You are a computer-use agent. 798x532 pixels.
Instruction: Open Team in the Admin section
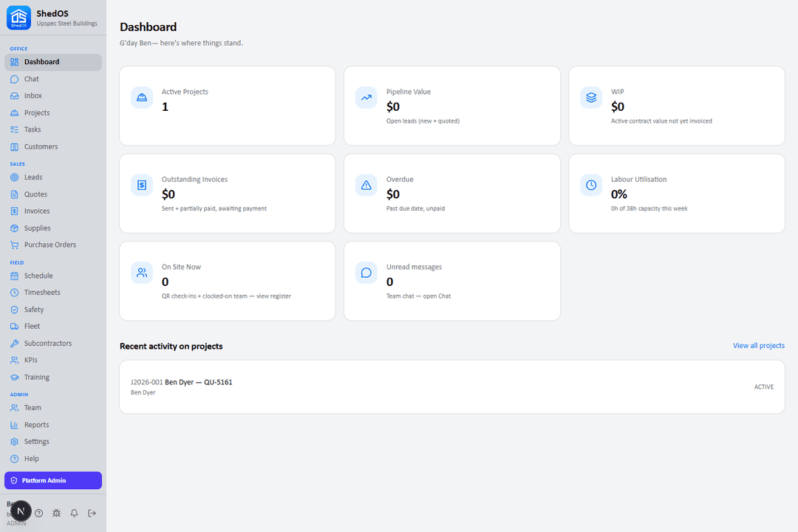[53, 408]
